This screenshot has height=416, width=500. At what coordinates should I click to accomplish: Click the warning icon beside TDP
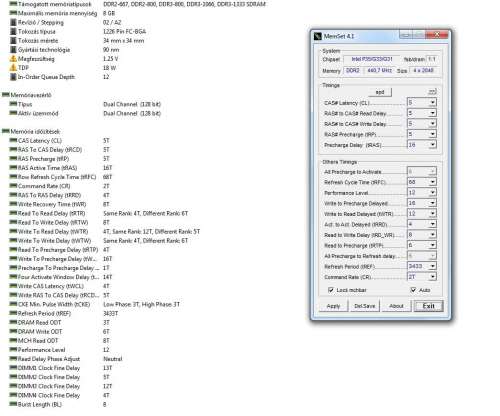[13, 68]
